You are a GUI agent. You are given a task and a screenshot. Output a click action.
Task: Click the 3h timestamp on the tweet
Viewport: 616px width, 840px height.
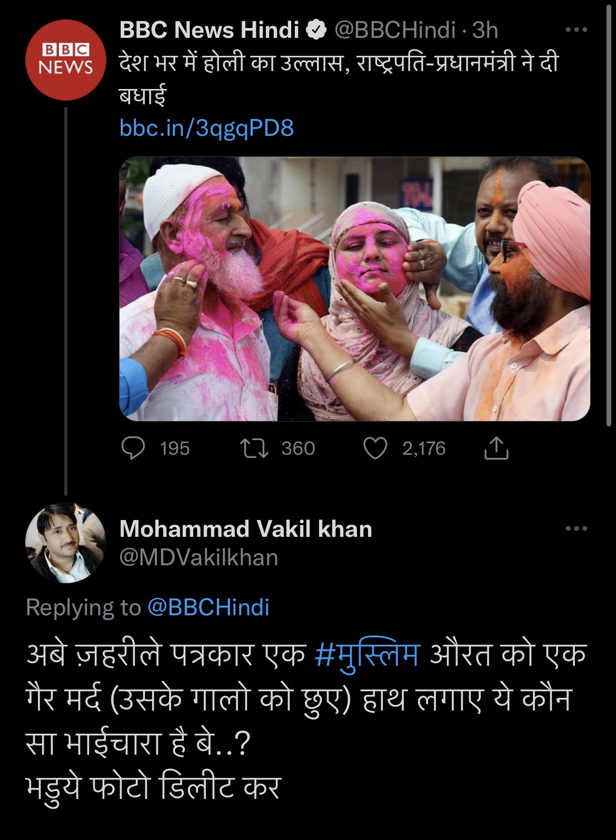[485, 30]
